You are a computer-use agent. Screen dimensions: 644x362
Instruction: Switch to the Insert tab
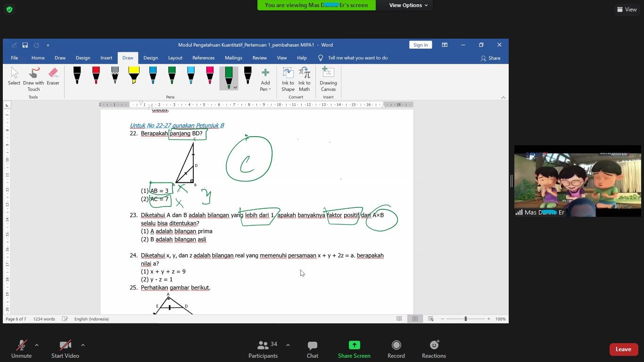tap(106, 58)
